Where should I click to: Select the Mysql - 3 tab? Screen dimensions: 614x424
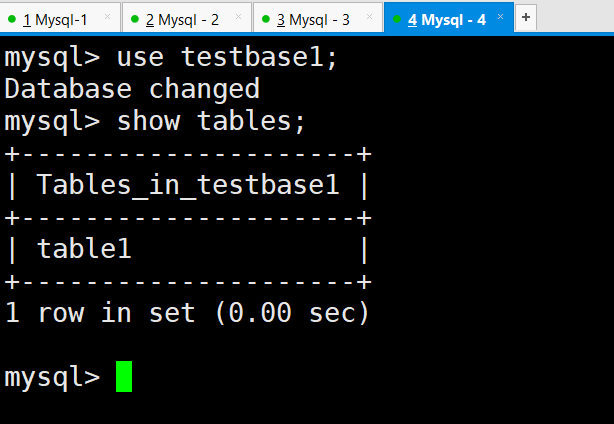pos(318,18)
